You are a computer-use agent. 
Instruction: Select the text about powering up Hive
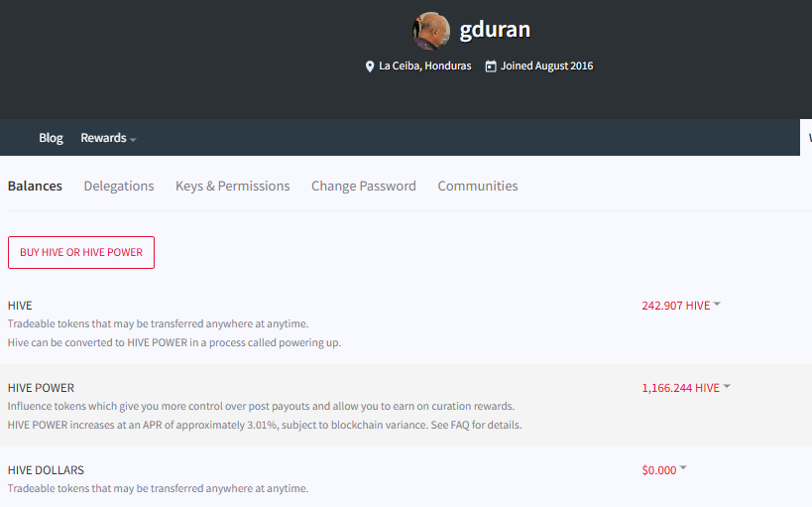point(174,342)
